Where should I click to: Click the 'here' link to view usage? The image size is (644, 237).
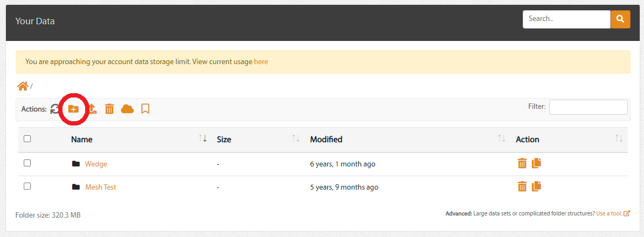tap(261, 62)
